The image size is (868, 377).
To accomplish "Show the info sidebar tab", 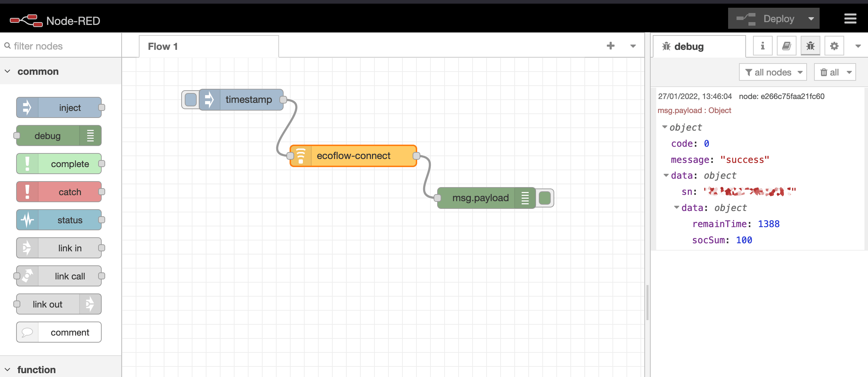I will (x=762, y=46).
